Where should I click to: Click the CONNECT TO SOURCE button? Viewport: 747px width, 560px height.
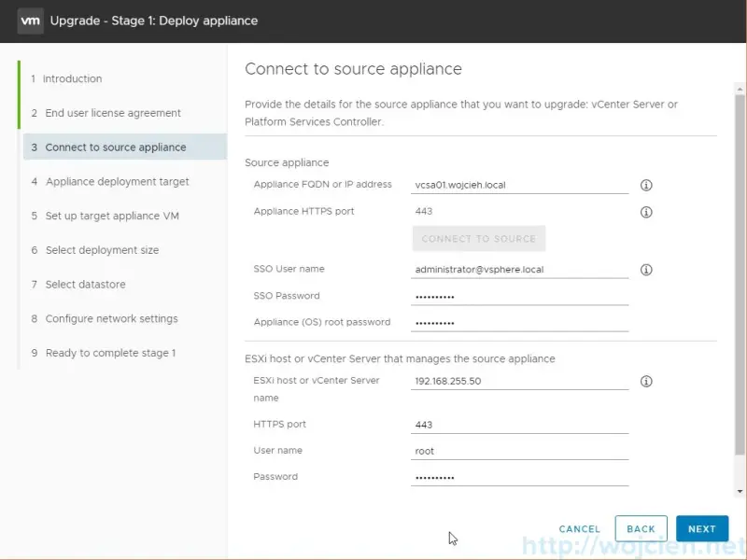pyautogui.click(x=478, y=238)
